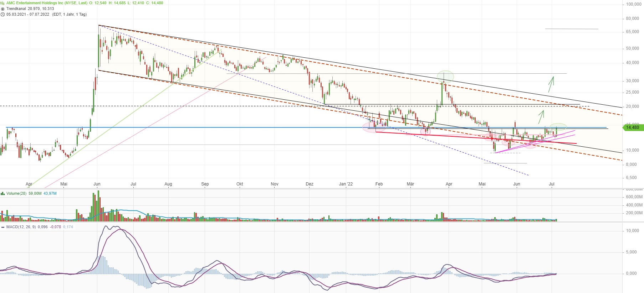Click the date range 05.03.2021 - 07.07.2022

(27, 14)
